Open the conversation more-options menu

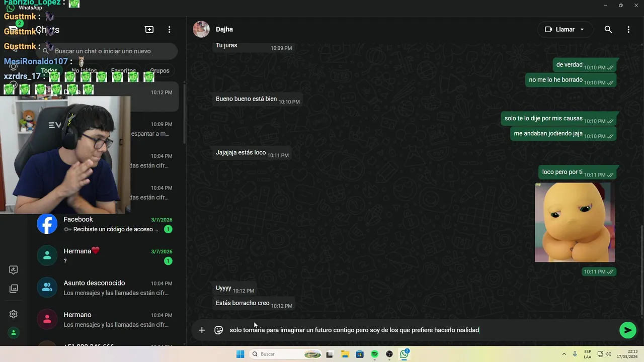tap(628, 30)
